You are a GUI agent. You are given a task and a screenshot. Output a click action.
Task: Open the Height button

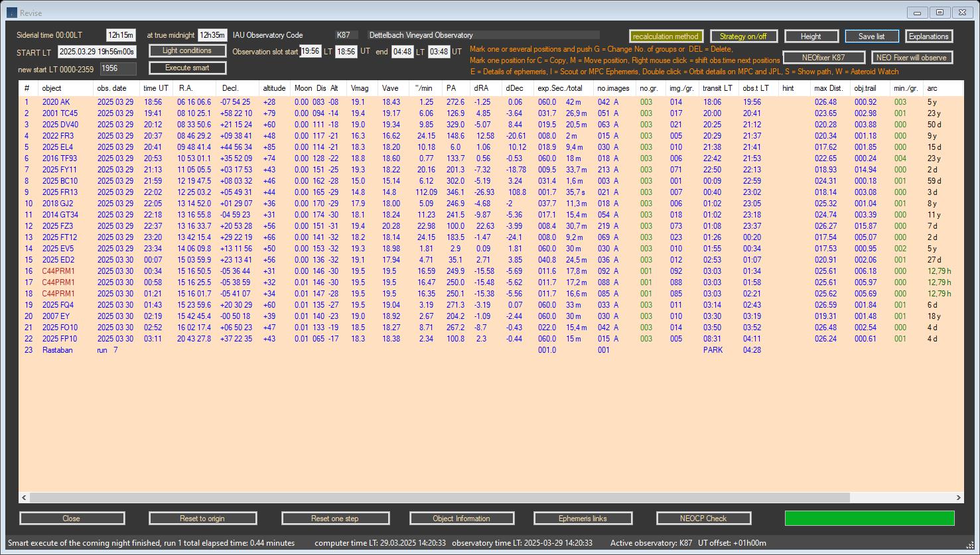point(811,36)
